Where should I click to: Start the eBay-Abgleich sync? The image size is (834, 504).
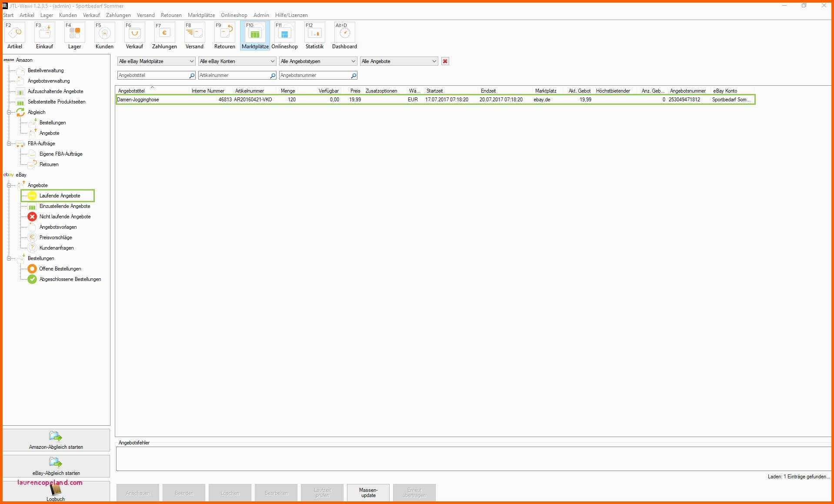pos(56,466)
